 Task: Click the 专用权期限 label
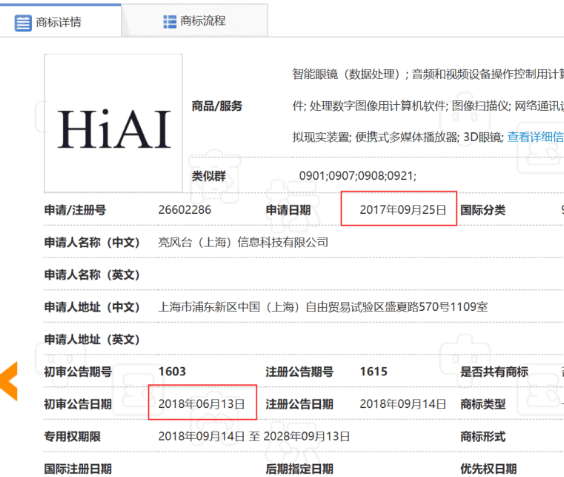pyautogui.click(x=72, y=436)
